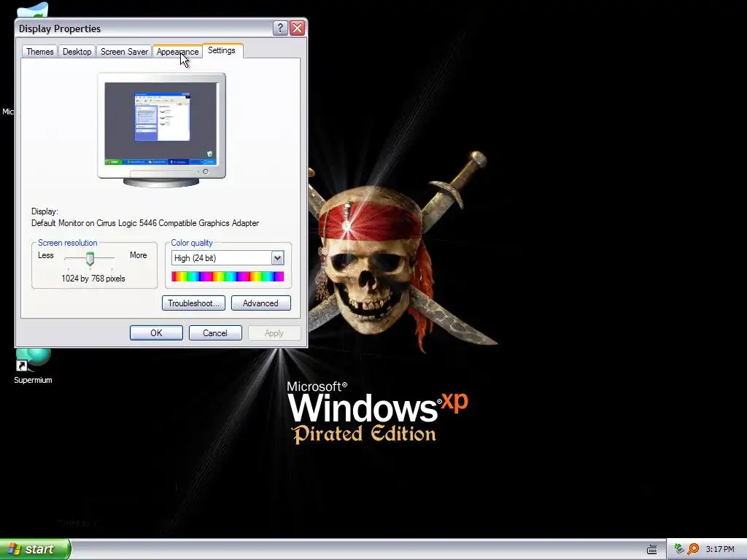Image resolution: width=747 pixels, height=560 pixels.
Task: Close the Display Properties dialog
Action: (x=298, y=28)
